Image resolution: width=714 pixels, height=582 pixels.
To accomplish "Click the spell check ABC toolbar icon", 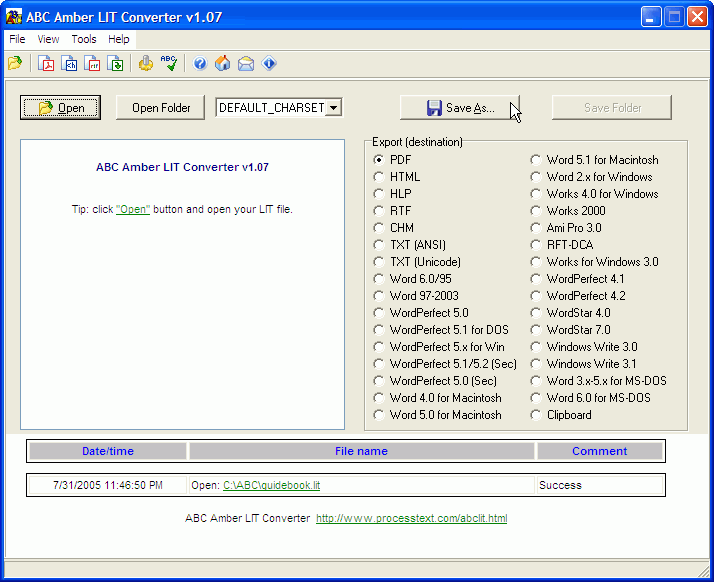I will coord(169,64).
